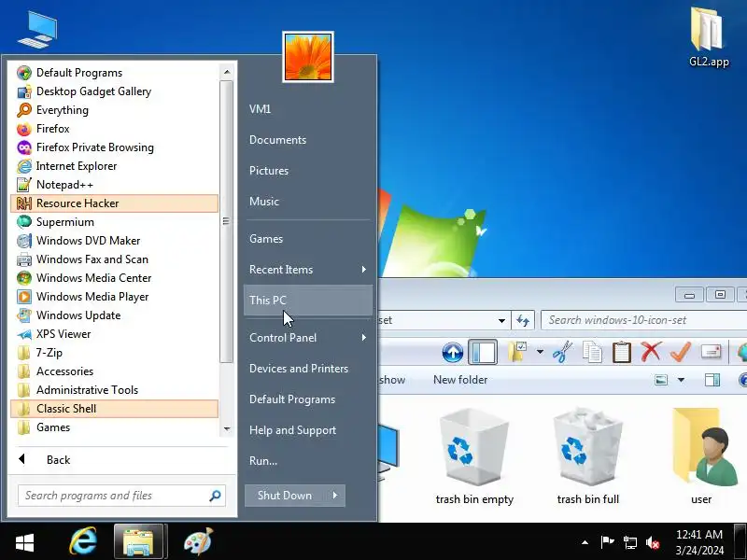Click the network tray icon
Image resolution: width=747 pixels, height=560 pixels.
(x=629, y=542)
